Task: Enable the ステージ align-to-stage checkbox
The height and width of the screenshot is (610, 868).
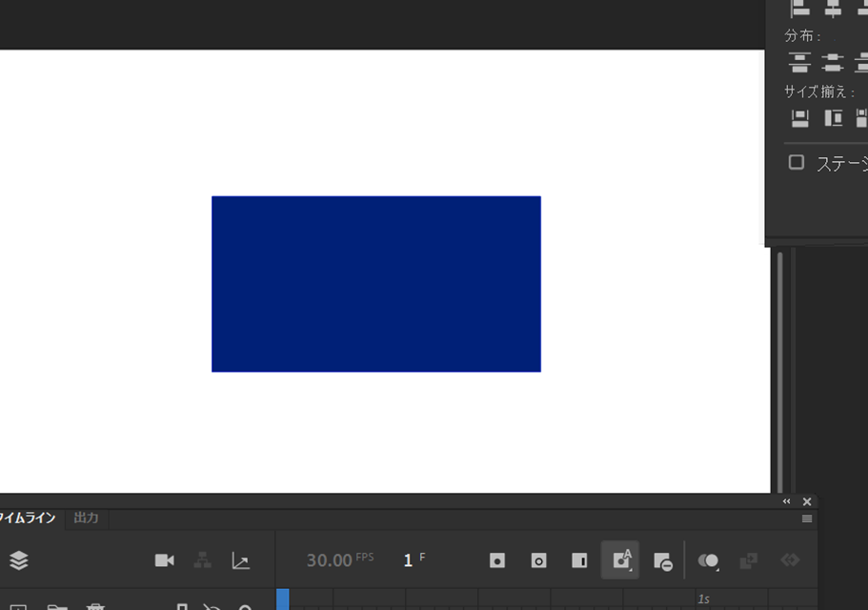Action: (796, 162)
